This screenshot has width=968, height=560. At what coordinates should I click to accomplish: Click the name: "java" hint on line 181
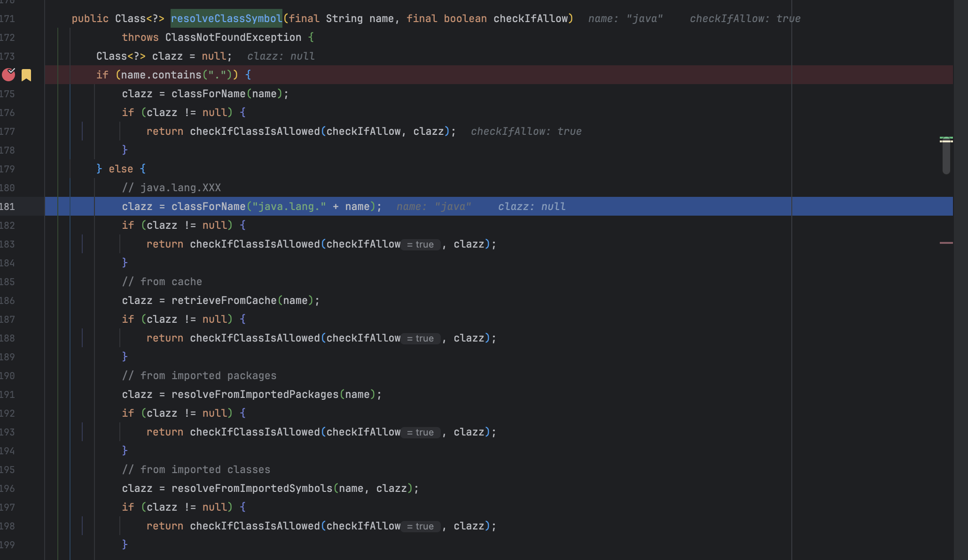pos(434,207)
